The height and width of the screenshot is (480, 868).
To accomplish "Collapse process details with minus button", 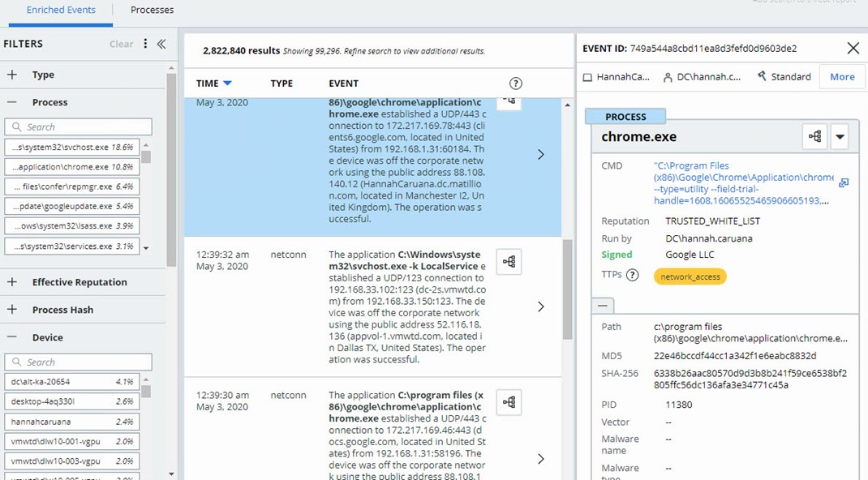I will click(603, 305).
